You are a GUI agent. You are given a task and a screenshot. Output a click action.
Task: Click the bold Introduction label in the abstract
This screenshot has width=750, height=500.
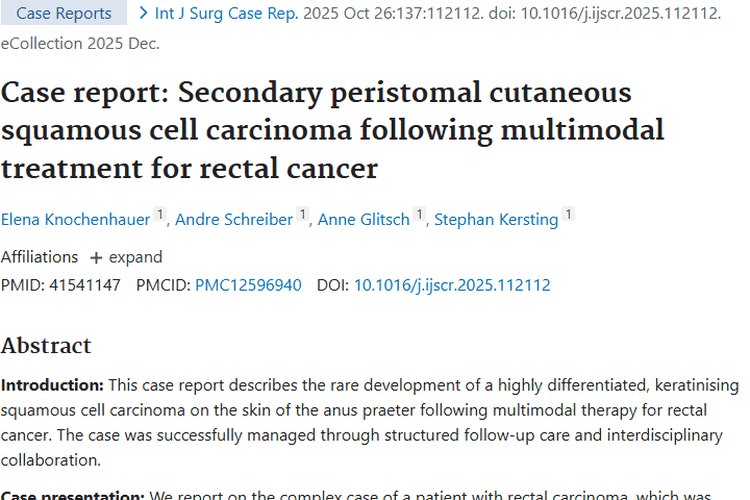pyautogui.click(x=52, y=385)
